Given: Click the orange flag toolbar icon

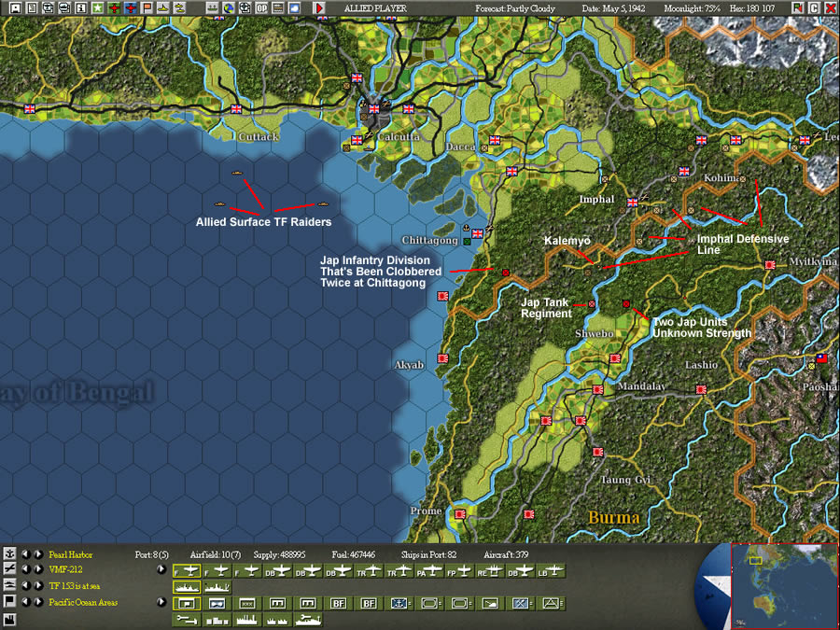Looking at the screenshot, I should click(147, 7).
